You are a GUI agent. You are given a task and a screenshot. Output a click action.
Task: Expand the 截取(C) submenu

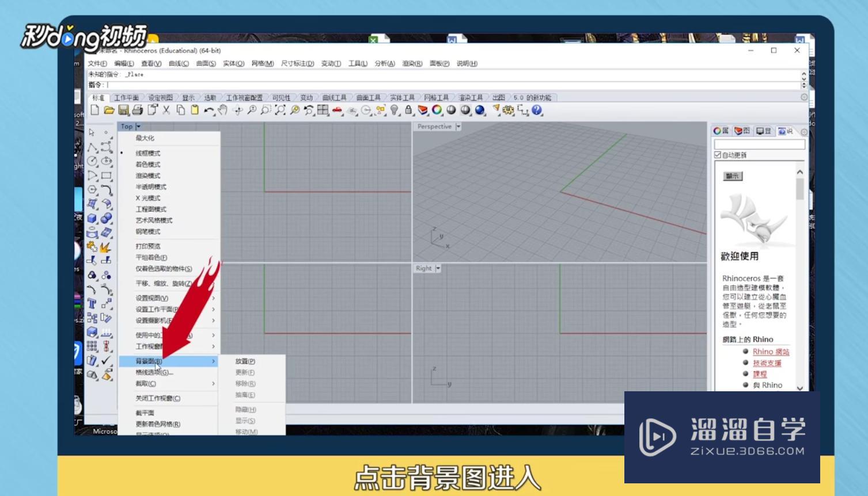[x=169, y=384]
